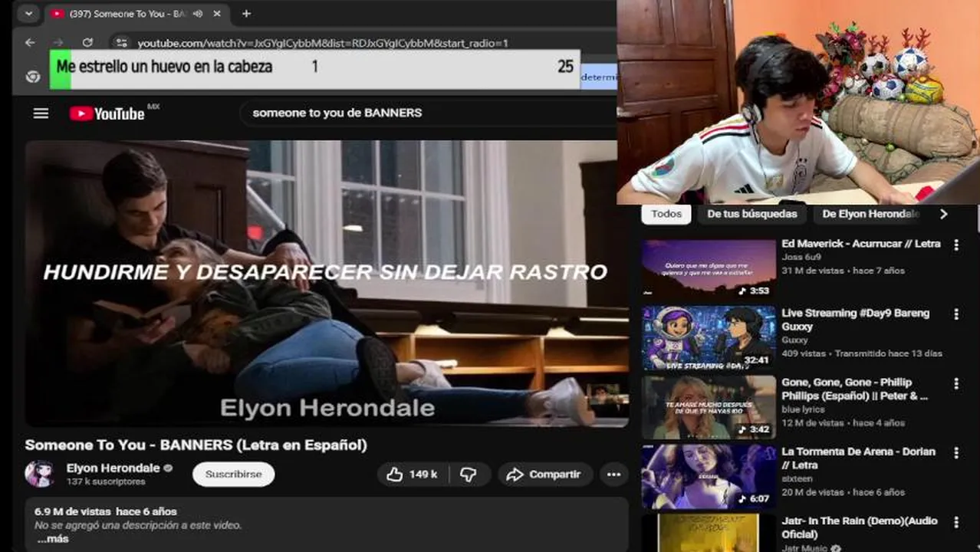Click video title Someone To You - BANNERS
The image size is (980, 552).
point(196,445)
